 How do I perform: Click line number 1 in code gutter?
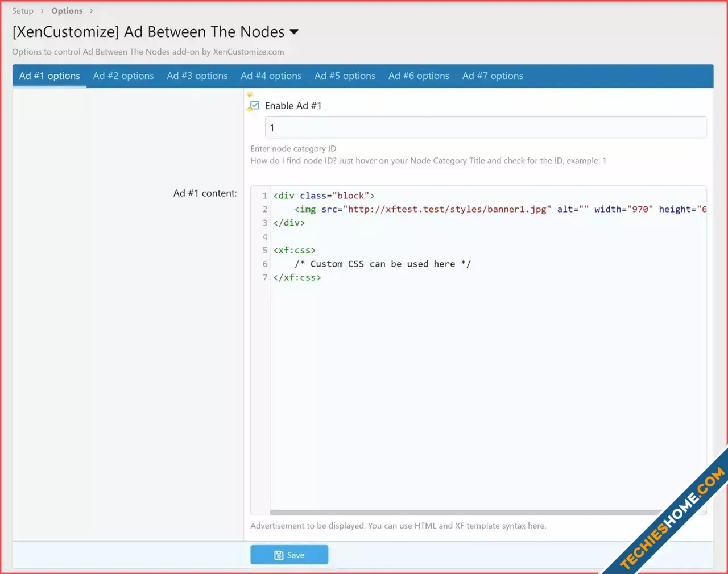[x=264, y=196]
